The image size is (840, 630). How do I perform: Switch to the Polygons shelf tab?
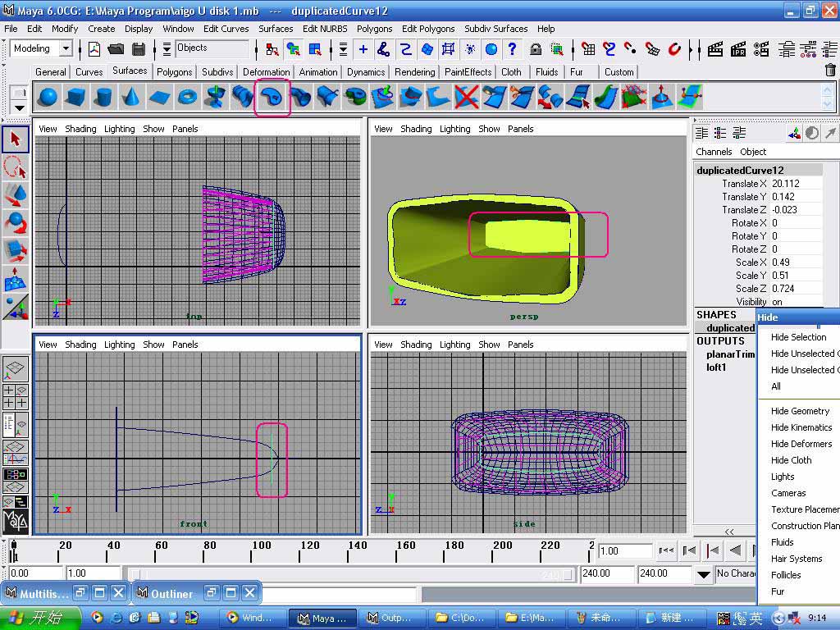(x=175, y=72)
